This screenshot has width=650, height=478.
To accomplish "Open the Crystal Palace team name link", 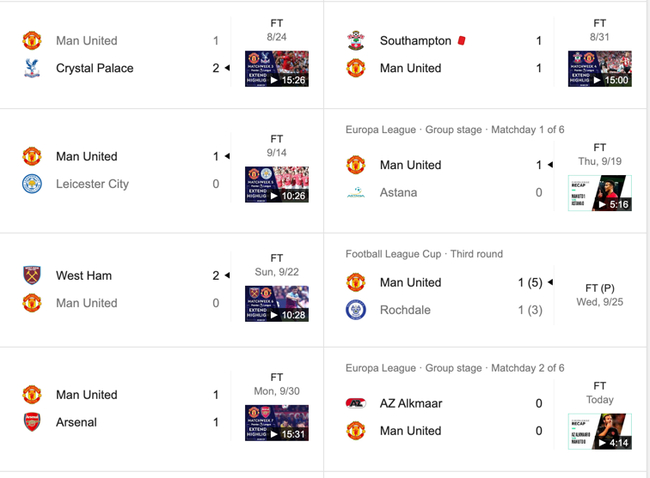I will pos(94,68).
